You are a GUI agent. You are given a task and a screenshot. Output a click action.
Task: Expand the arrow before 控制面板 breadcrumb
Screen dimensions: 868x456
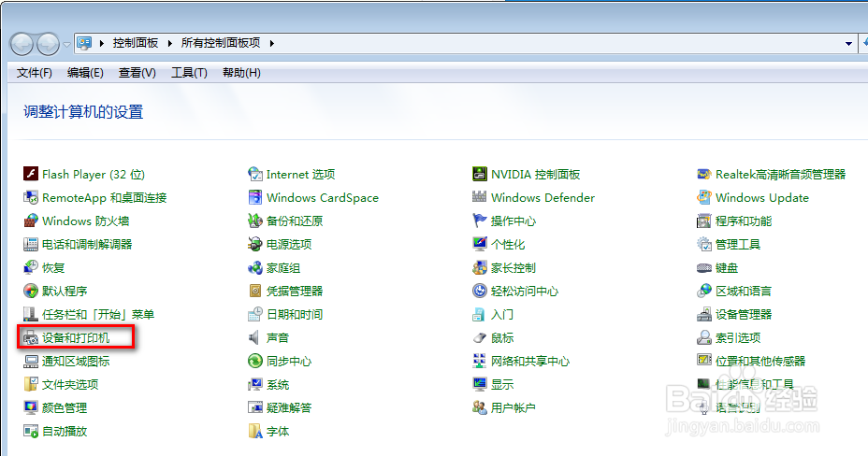click(x=102, y=43)
